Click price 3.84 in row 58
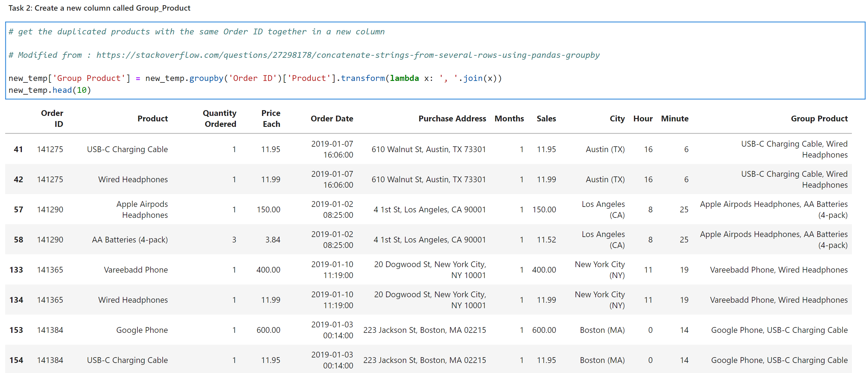This screenshot has width=868, height=373. [x=273, y=239]
